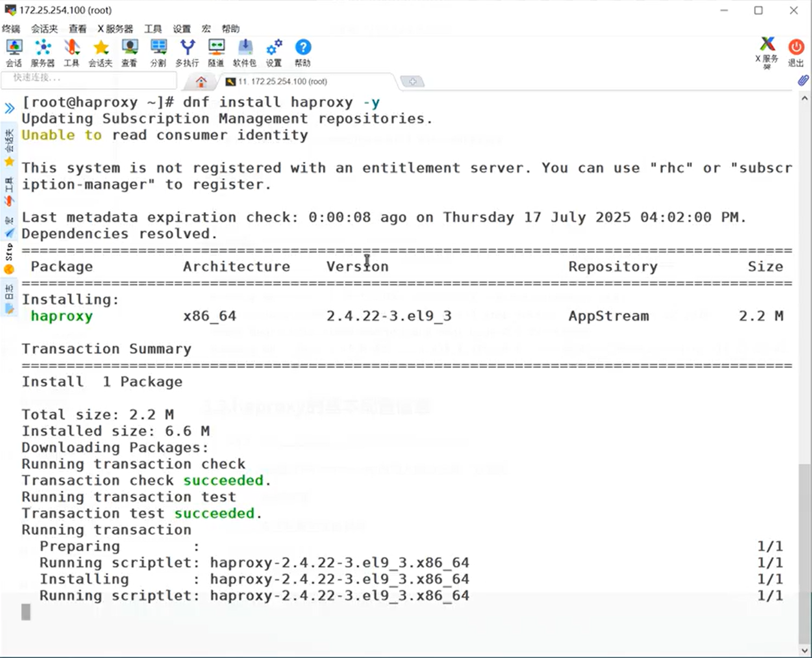
Task: Click the 'AppStream' repository value
Action: point(608,316)
